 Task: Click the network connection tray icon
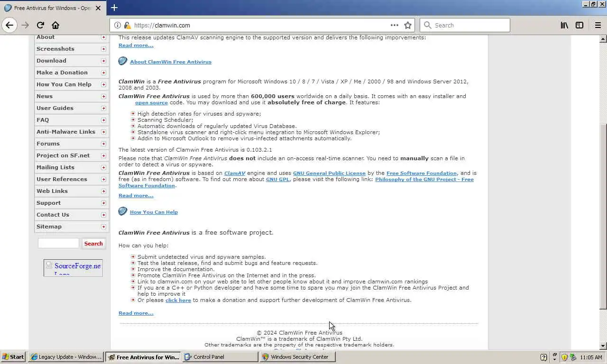[573, 357]
